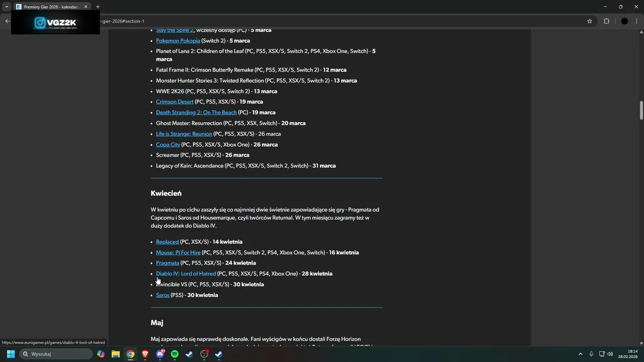
Task: Open the Pragmata game link
Action: (x=168, y=263)
